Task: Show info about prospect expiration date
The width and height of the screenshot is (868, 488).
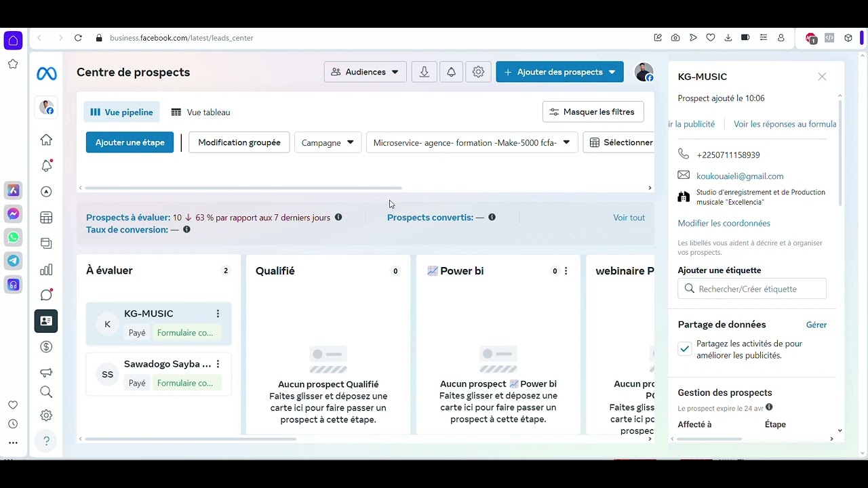Action: tap(769, 407)
